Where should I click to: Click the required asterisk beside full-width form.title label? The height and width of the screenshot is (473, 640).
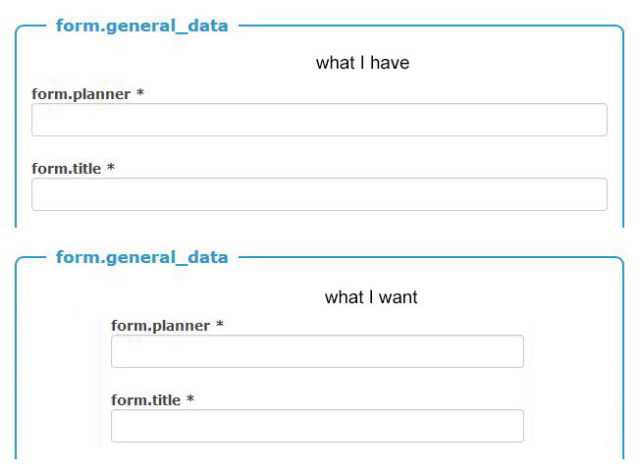[111, 169]
